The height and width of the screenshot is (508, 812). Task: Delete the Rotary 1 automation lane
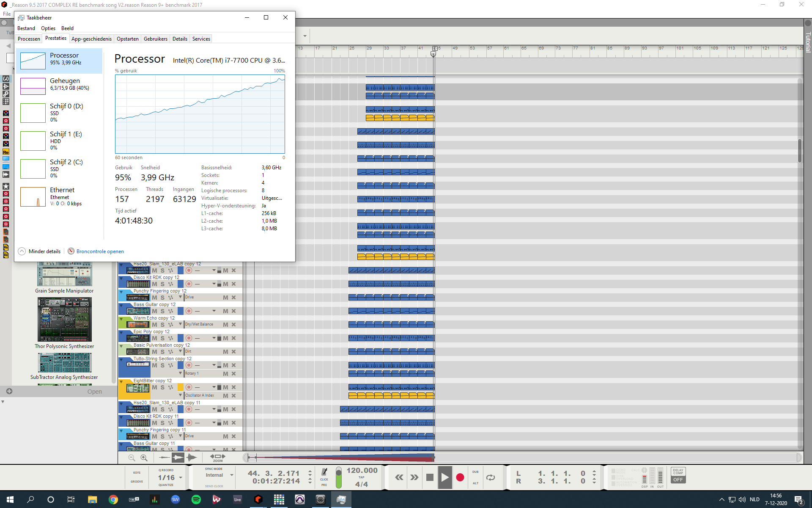233,374
